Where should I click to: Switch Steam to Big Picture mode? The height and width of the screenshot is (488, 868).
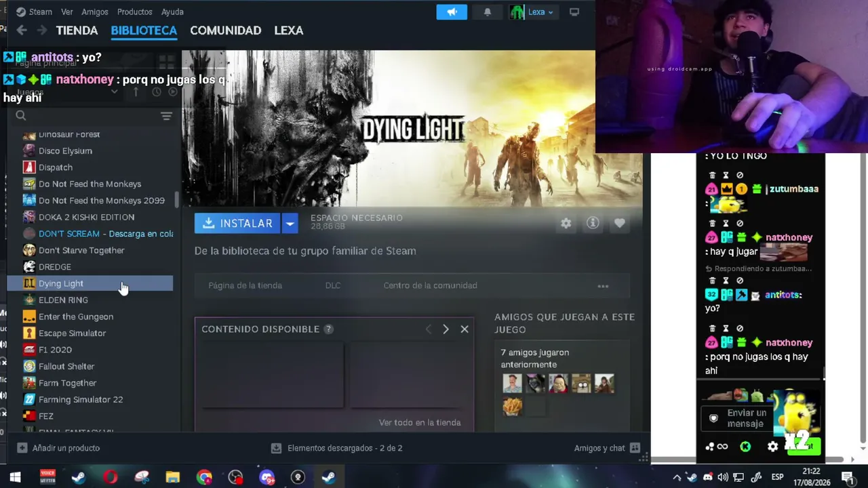coord(574,12)
